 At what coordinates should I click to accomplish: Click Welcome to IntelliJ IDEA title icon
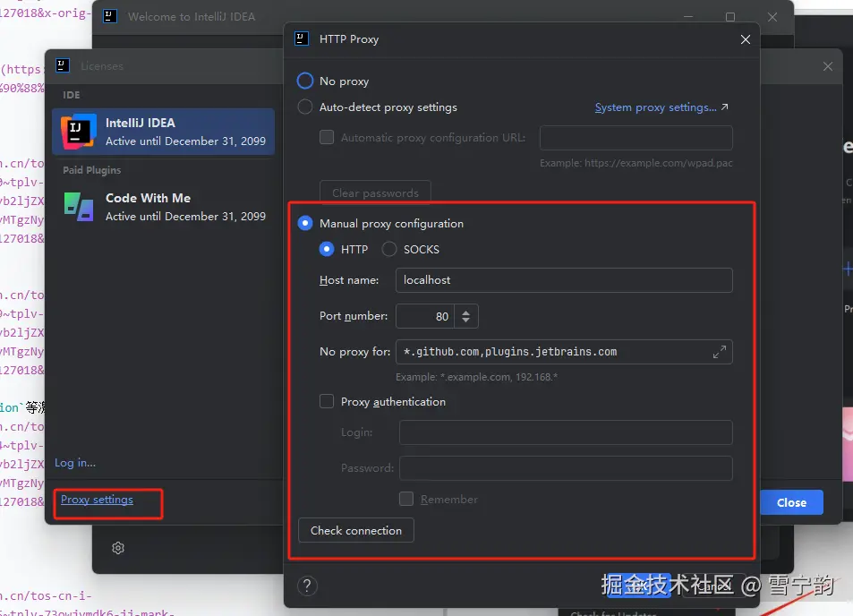(110, 16)
